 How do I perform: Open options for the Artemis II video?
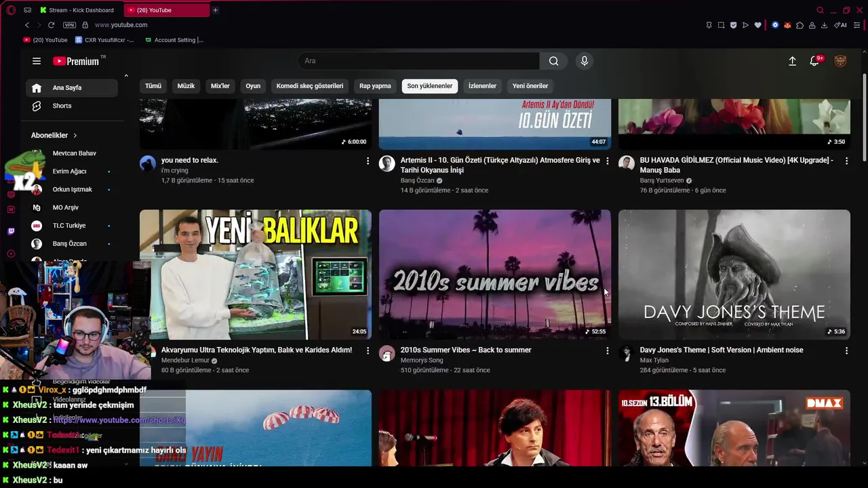coord(607,161)
